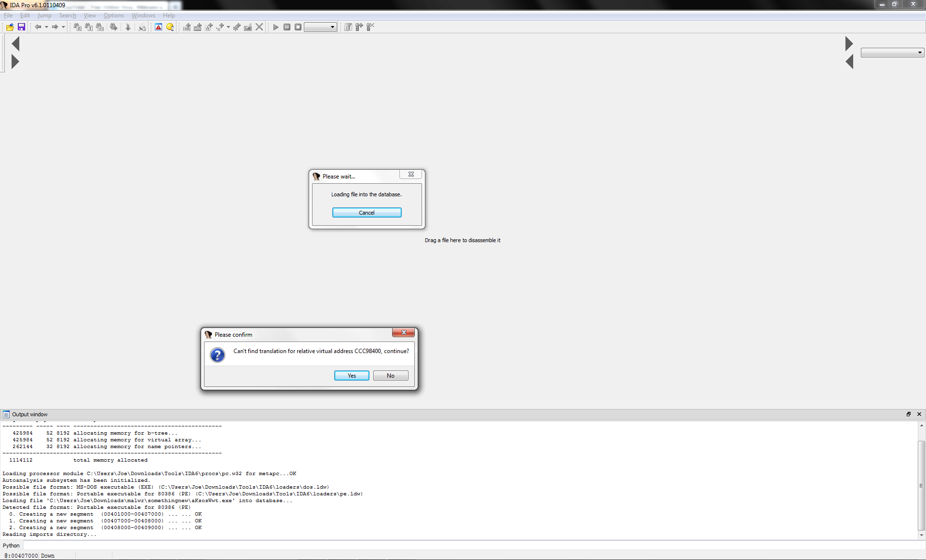The image size is (926, 560).
Task: Convert to ASCII string icon
Action: [209, 27]
